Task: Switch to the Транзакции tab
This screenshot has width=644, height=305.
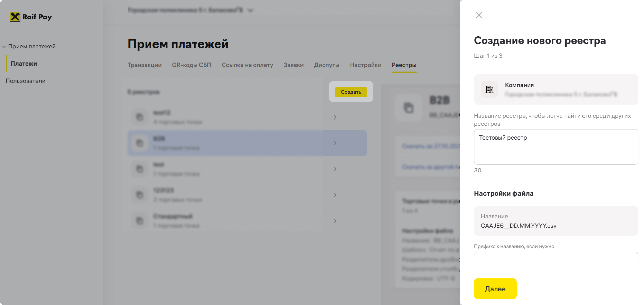Action: coord(144,65)
